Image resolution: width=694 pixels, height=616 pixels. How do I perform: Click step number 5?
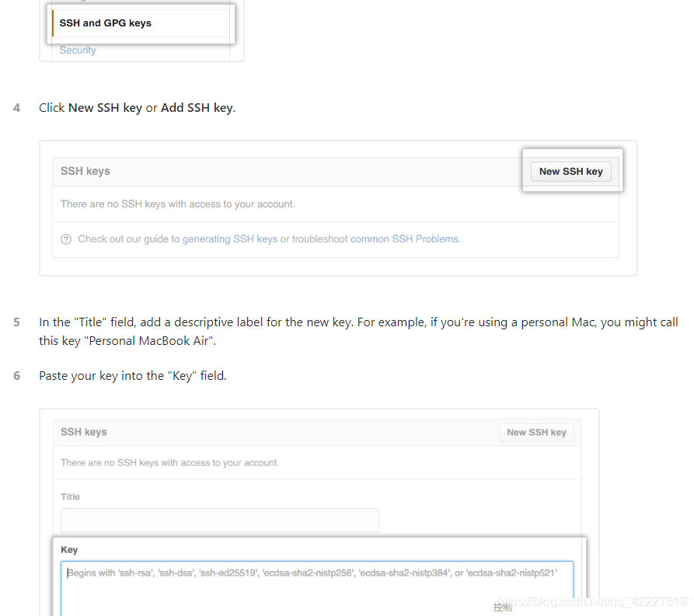tap(17, 322)
